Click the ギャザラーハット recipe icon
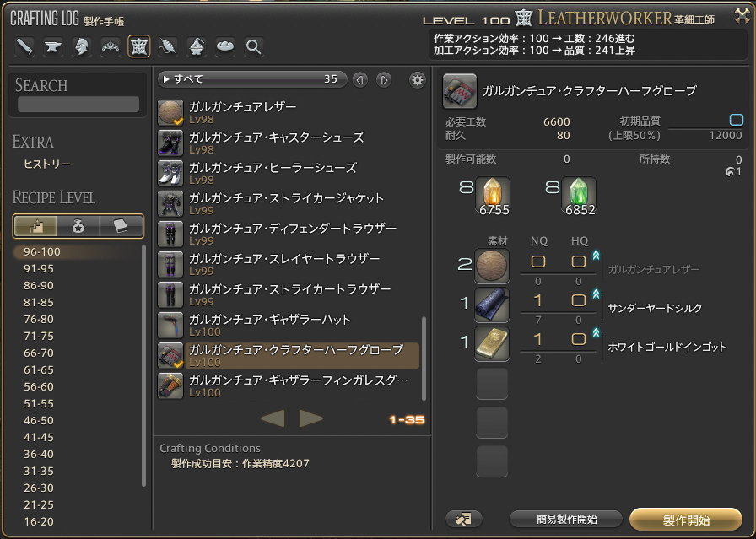Viewport: 756px width, 539px height. coord(170,325)
